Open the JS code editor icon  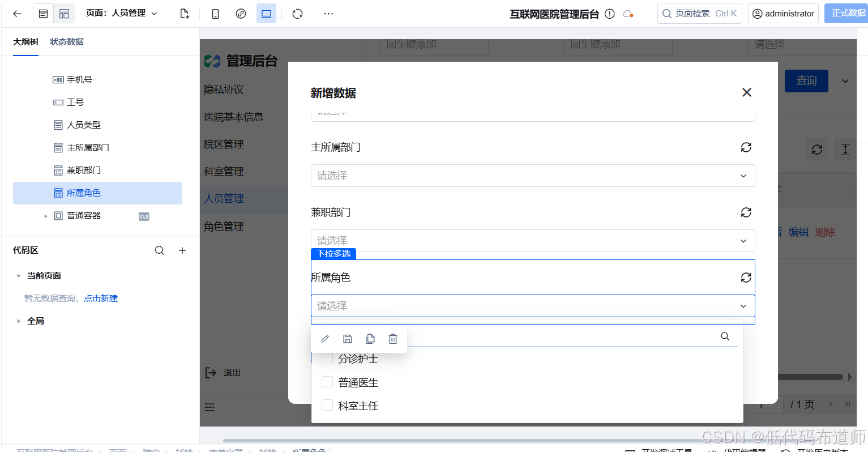click(241, 13)
